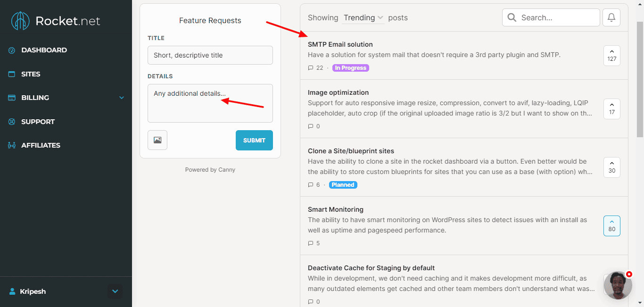Open the chat avatar widget
Viewport: 644px width, 307px height.
(x=618, y=285)
